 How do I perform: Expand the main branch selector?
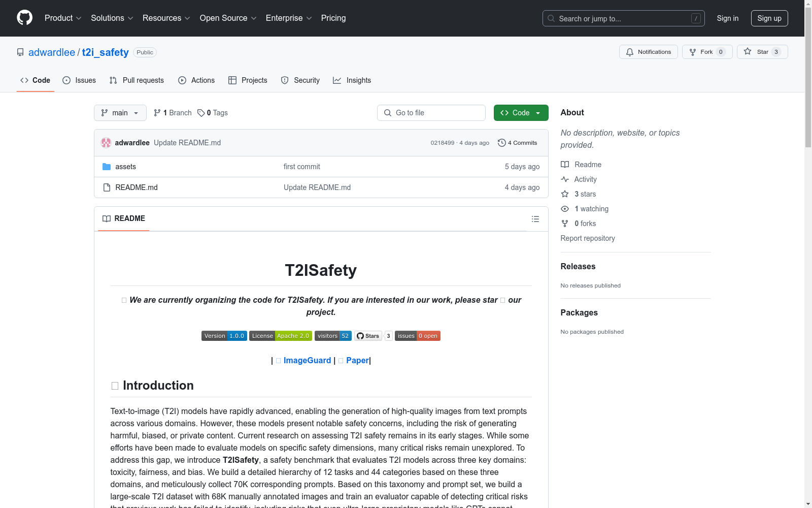[120, 113]
